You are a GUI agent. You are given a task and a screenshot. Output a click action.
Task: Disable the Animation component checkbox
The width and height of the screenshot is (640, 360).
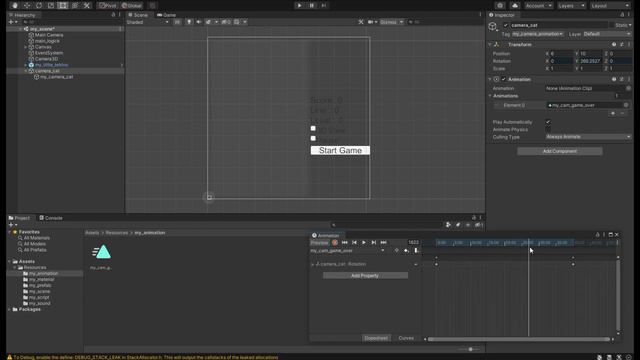click(504, 79)
